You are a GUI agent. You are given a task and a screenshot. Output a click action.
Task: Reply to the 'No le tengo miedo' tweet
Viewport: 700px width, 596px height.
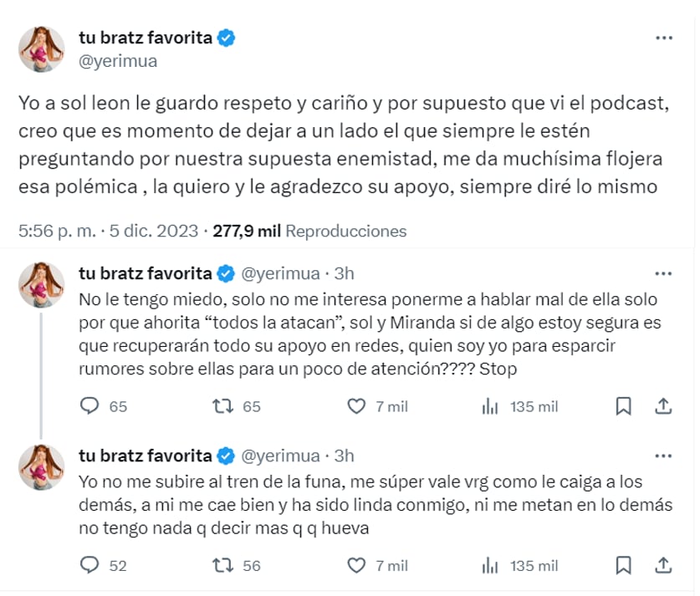[89, 406]
